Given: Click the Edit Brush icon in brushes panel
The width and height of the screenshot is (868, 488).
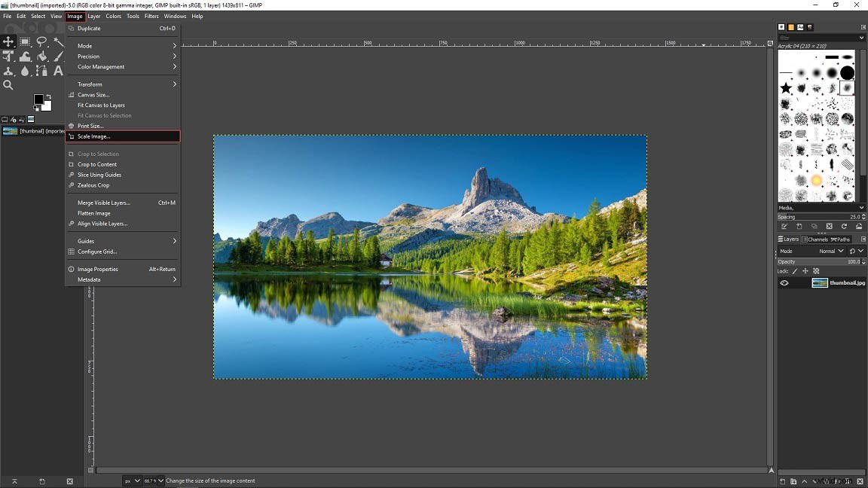Looking at the screenshot, I should [x=784, y=225].
